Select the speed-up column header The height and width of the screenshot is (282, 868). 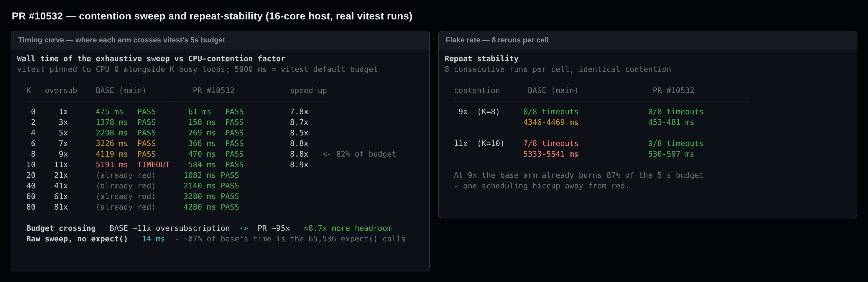point(308,91)
